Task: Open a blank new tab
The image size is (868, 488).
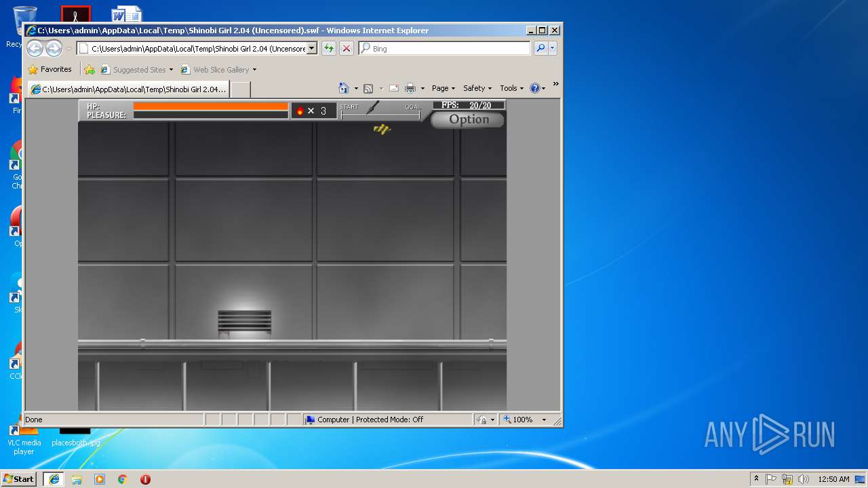Action: click(241, 89)
